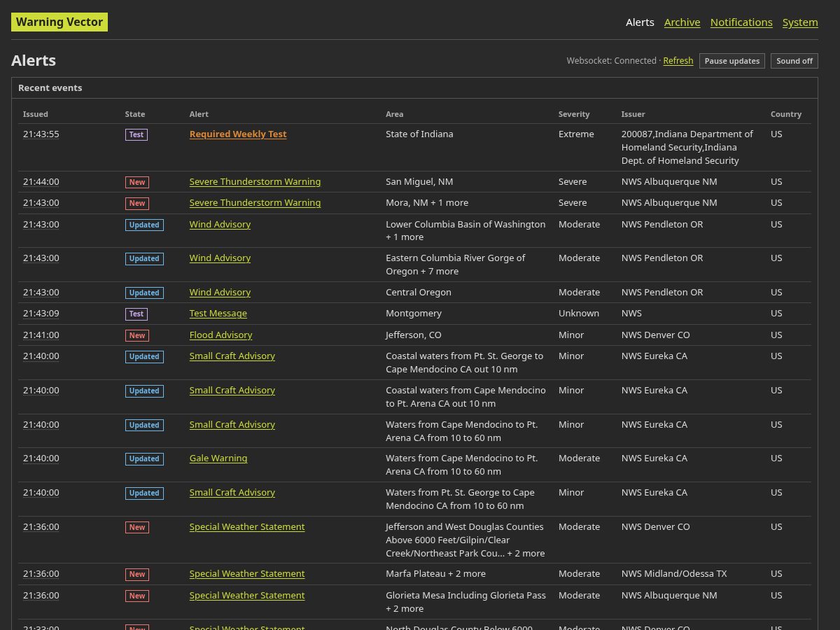Open the Gale Warning alert
This screenshot has height=630, width=840.
pos(218,458)
